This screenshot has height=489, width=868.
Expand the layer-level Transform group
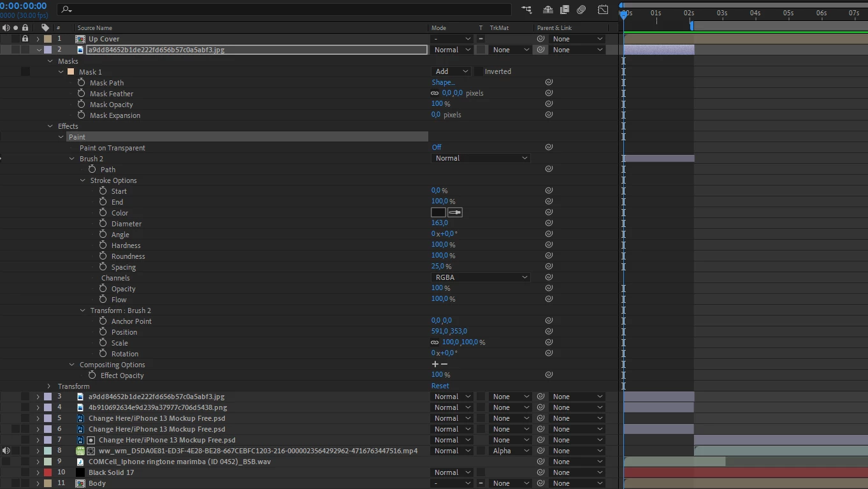point(49,386)
